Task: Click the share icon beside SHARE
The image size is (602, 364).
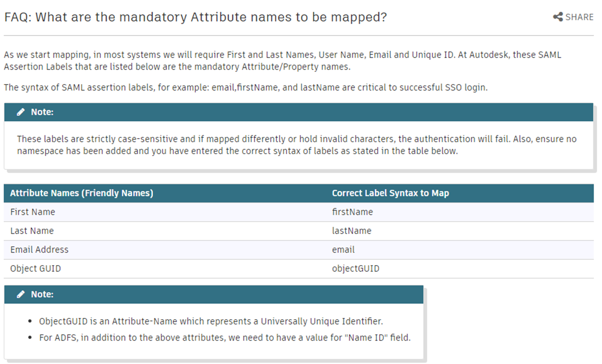Action: tap(558, 17)
